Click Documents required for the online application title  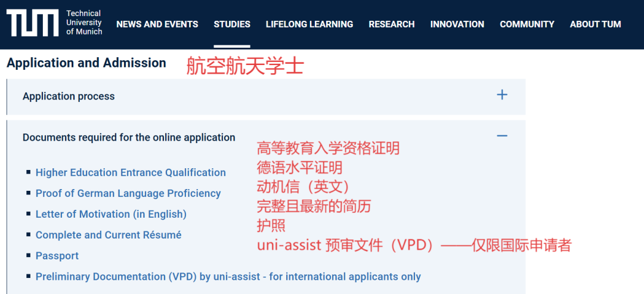(x=129, y=138)
